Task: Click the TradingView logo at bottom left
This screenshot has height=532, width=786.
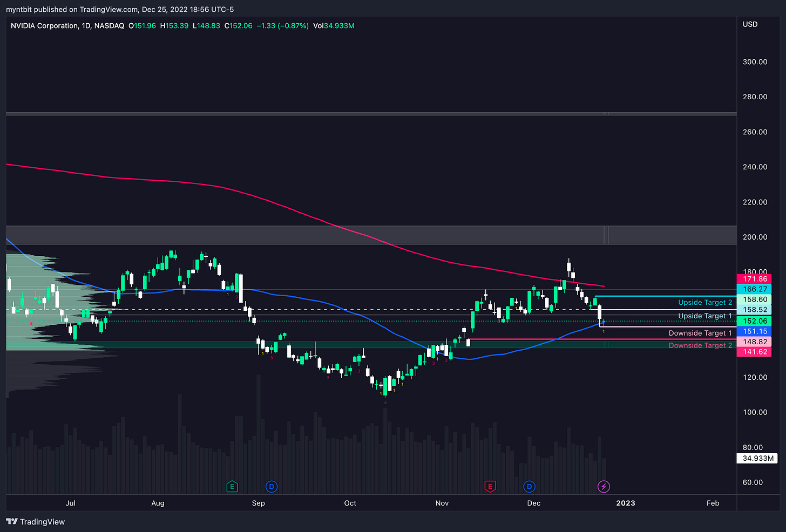Action: click(36, 522)
